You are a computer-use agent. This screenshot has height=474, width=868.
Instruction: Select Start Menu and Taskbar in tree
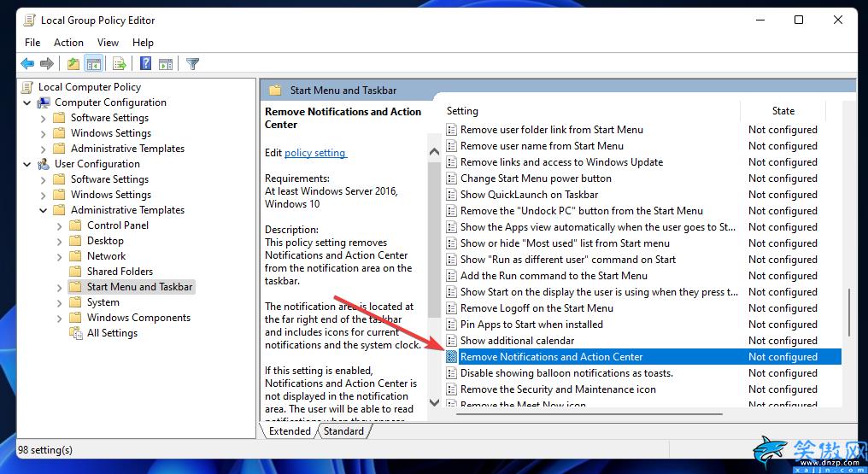[139, 287]
